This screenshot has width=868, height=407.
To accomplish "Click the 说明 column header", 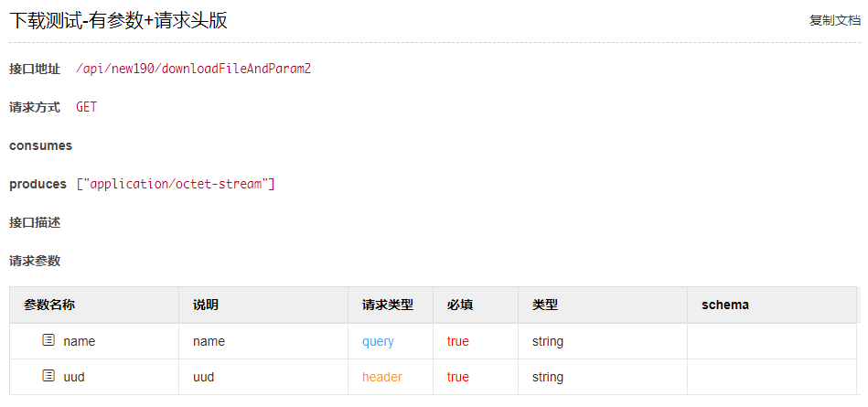I will [x=206, y=305].
